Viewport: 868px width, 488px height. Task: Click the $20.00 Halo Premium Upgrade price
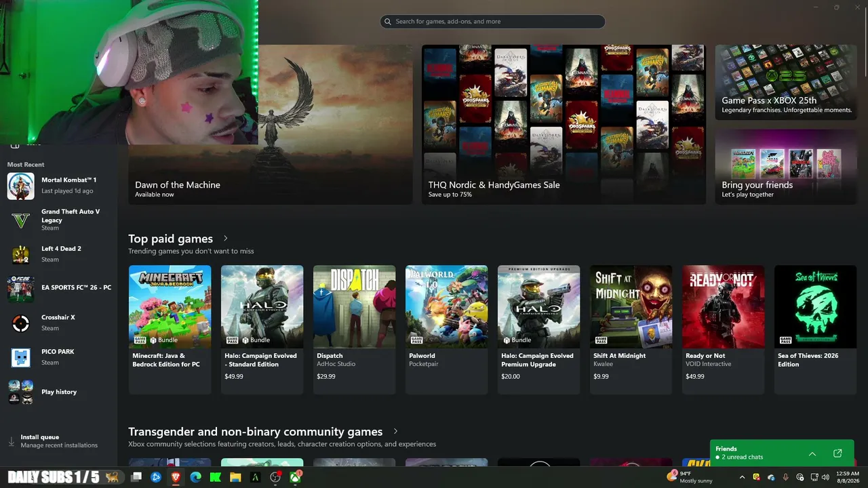511,376
